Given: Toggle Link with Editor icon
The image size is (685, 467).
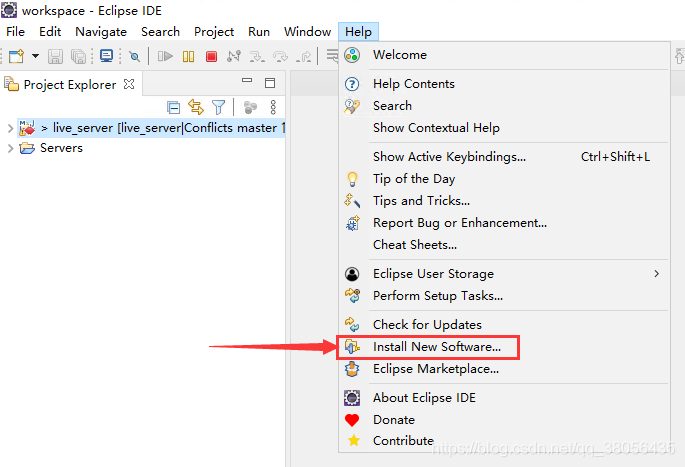Looking at the screenshot, I should coord(196,107).
